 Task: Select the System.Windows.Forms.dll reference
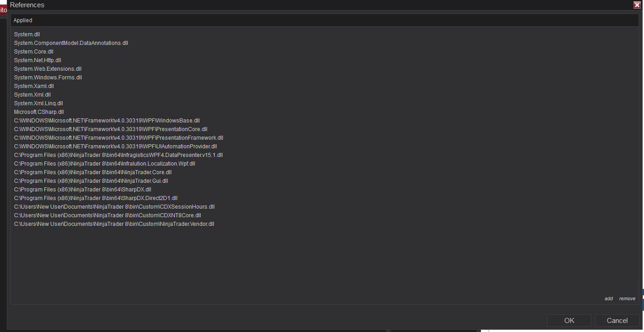48,78
